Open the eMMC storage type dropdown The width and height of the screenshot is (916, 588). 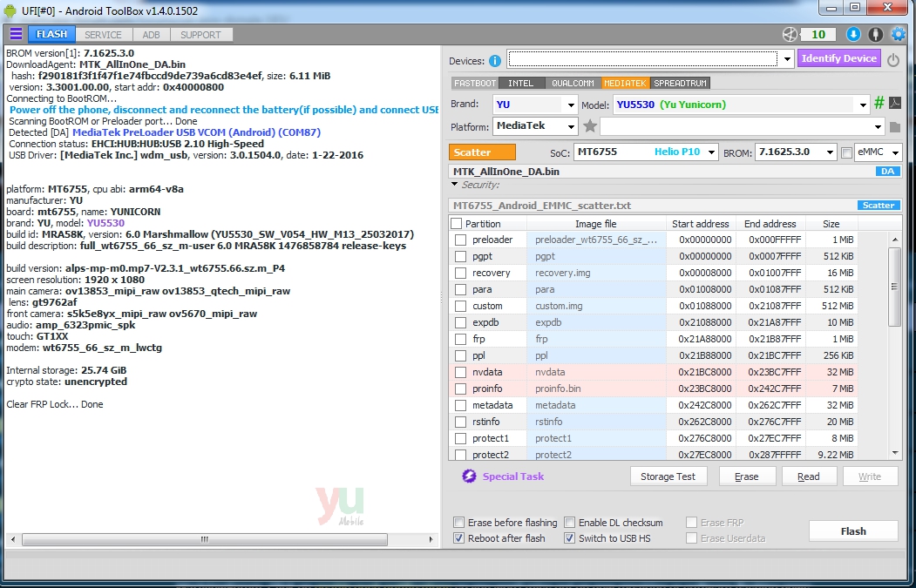(x=896, y=152)
